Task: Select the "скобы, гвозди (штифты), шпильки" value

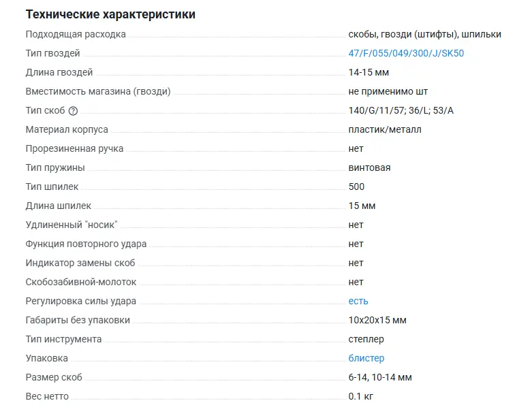Action: click(424, 34)
